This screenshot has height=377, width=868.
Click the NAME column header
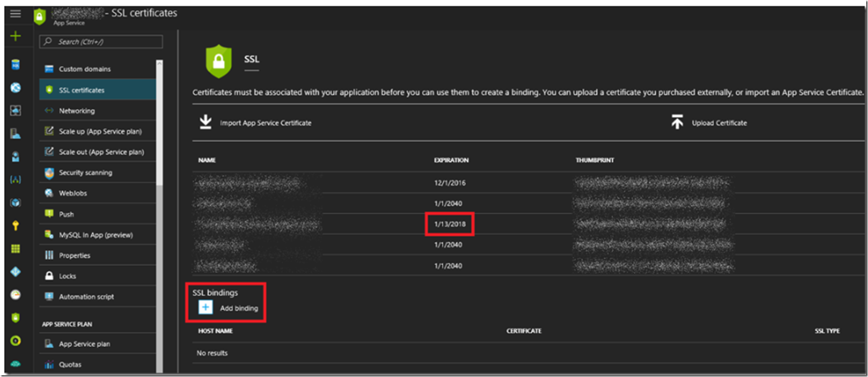pyautogui.click(x=207, y=160)
